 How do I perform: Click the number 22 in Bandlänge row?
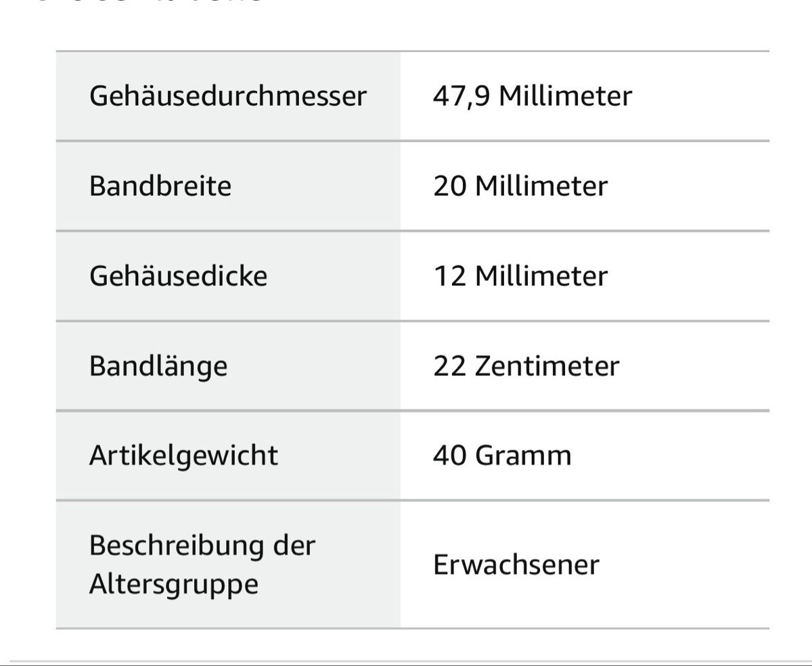point(450,366)
